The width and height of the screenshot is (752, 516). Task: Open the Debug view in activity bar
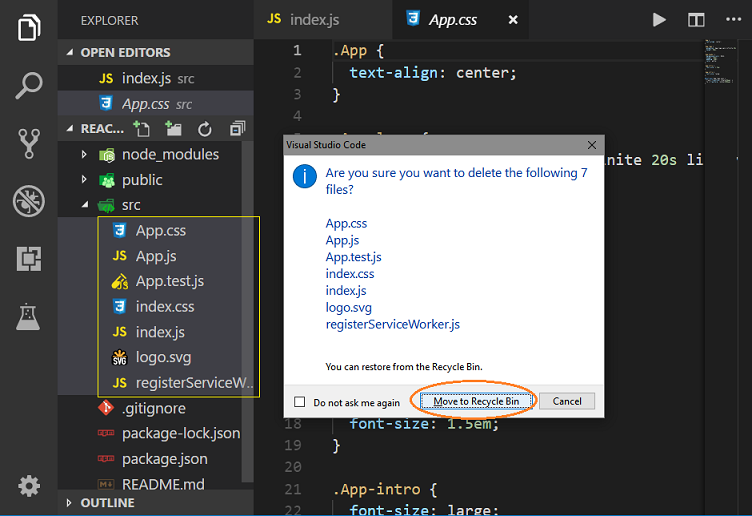(x=29, y=201)
